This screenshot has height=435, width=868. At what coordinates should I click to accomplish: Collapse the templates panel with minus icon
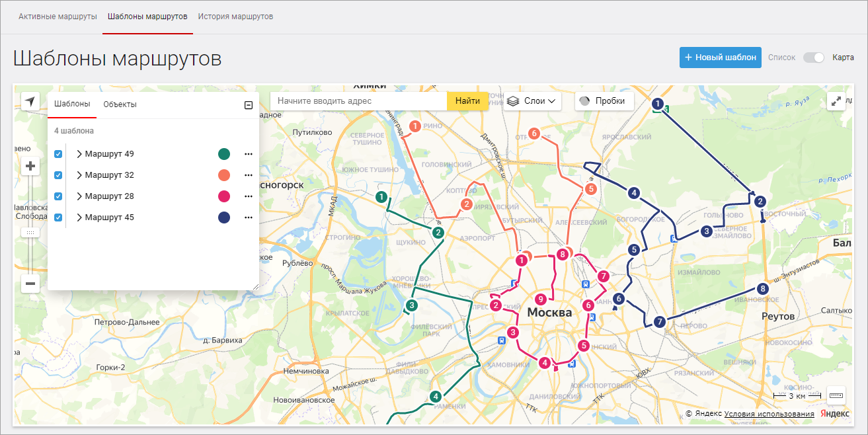249,105
